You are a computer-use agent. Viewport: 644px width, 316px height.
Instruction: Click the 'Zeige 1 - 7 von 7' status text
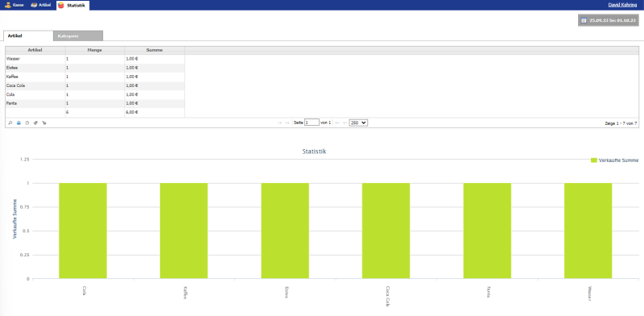pos(621,123)
